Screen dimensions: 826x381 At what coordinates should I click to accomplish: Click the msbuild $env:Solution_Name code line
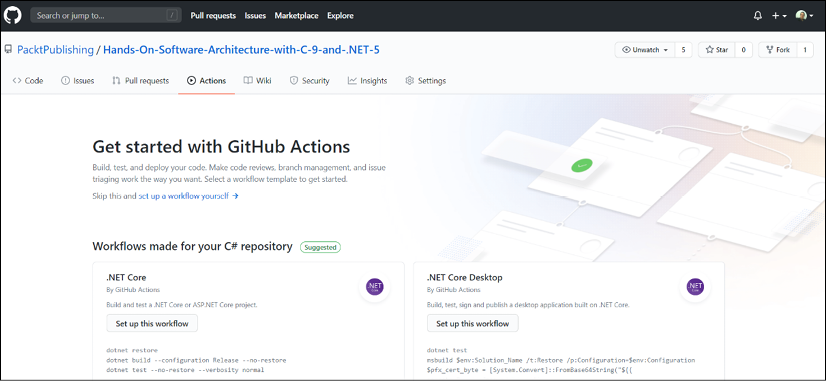pos(561,360)
